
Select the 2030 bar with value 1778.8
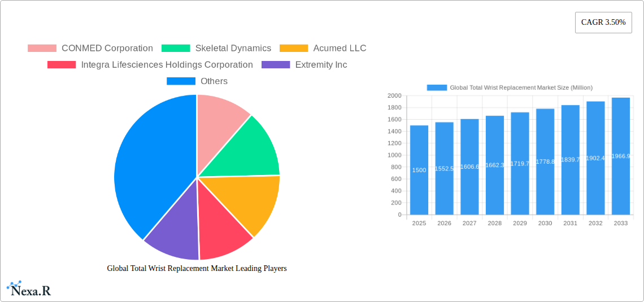545,161
